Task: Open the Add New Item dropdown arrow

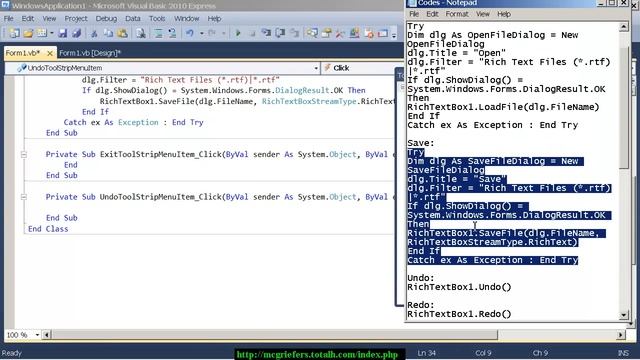Action: pos(52,33)
